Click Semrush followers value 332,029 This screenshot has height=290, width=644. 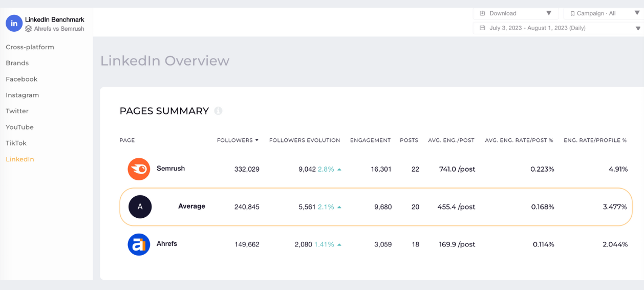247,169
